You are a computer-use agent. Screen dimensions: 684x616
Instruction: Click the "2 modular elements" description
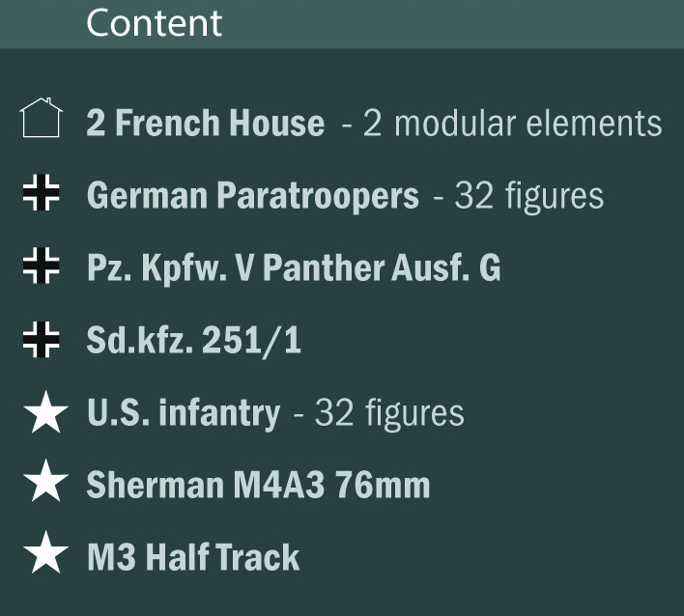512,124
